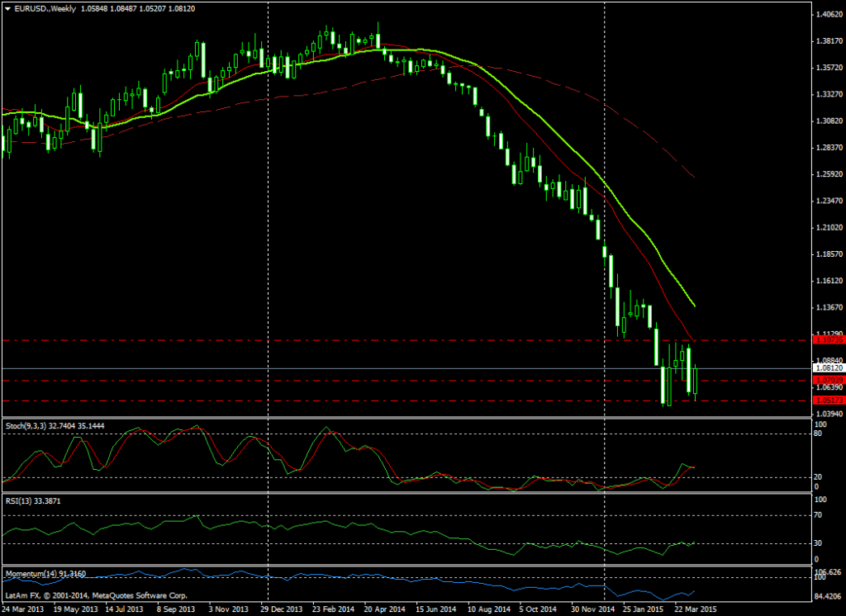Viewport: 846px width, 616px height.
Task: Click the red 1.10735 price tag
Action: (828, 339)
